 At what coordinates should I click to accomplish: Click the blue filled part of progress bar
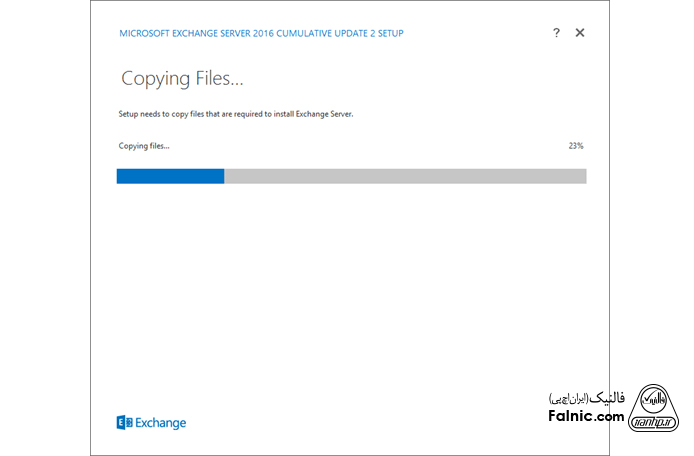[x=170, y=176]
